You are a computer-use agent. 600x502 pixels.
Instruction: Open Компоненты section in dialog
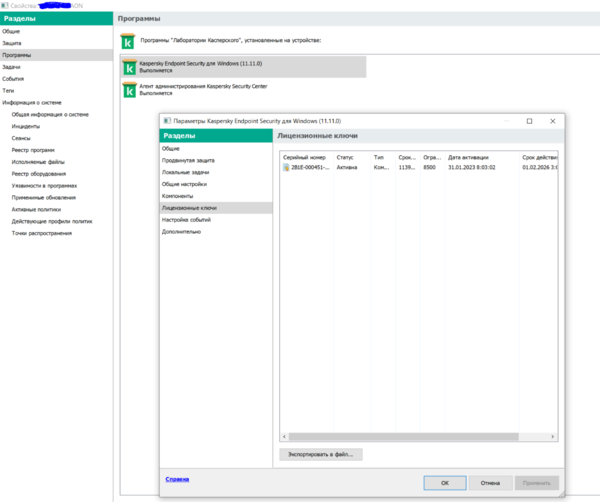pos(216,196)
